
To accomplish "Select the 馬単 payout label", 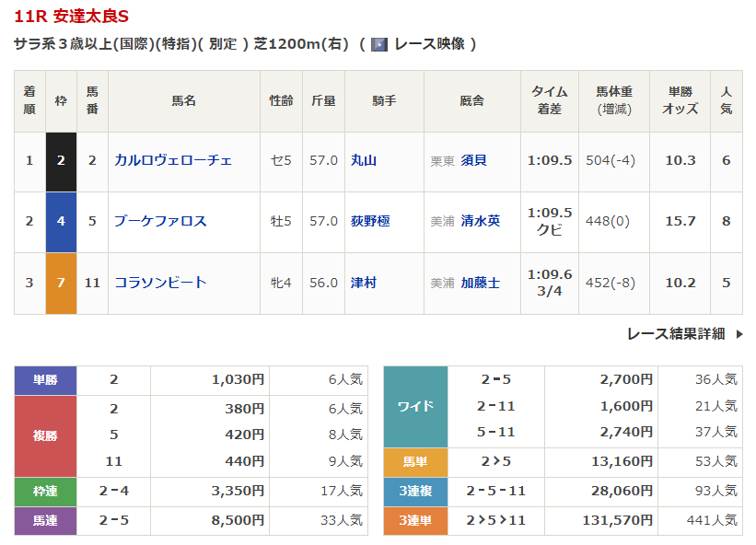I will tap(415, 462).
